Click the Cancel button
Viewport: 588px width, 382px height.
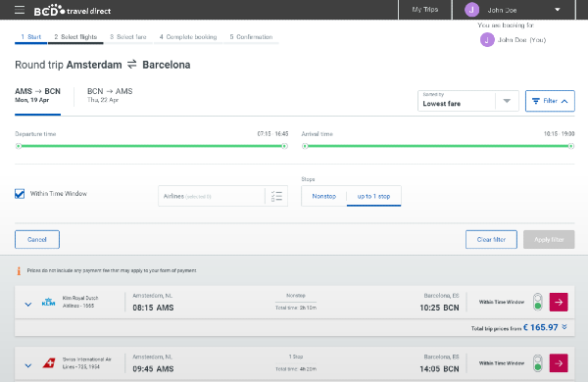coord(37,240)
